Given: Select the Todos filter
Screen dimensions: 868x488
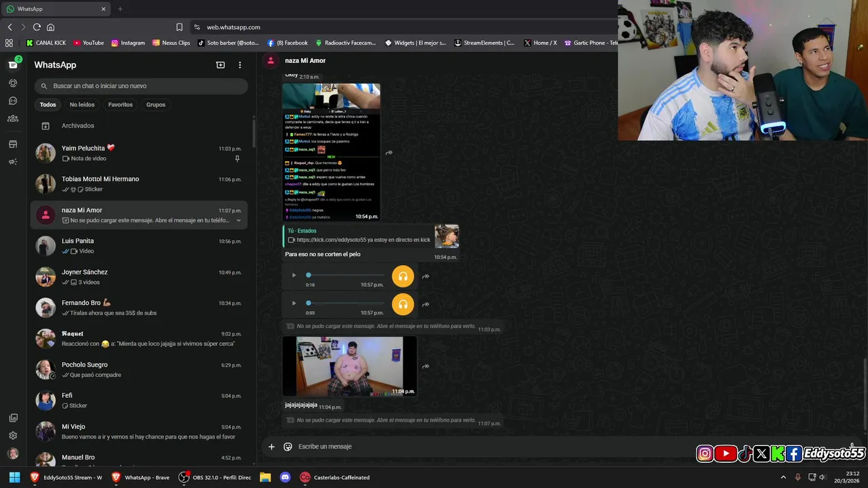Looking at the screenshot, I should [47, 104].
